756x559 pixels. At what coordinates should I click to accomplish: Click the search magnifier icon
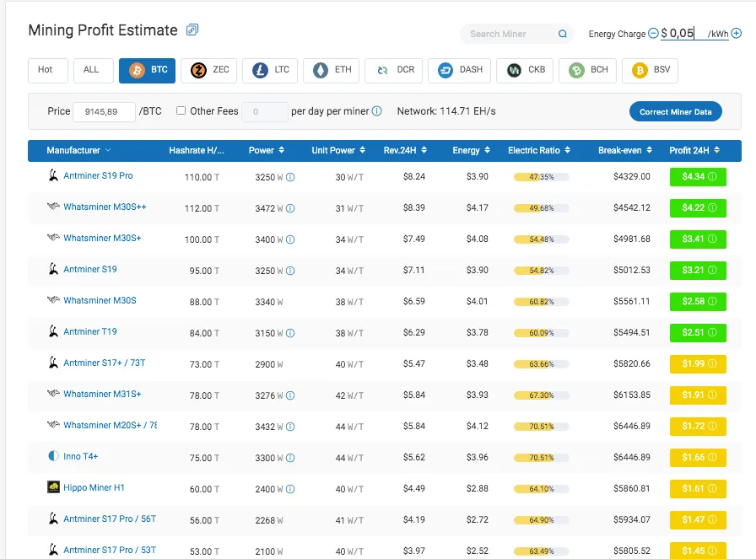(x=562, y=34)
